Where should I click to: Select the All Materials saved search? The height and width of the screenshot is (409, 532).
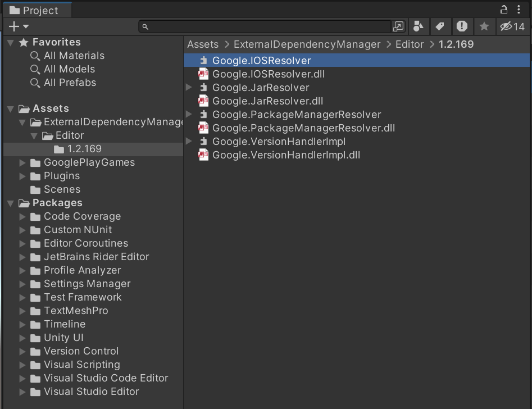74,56
